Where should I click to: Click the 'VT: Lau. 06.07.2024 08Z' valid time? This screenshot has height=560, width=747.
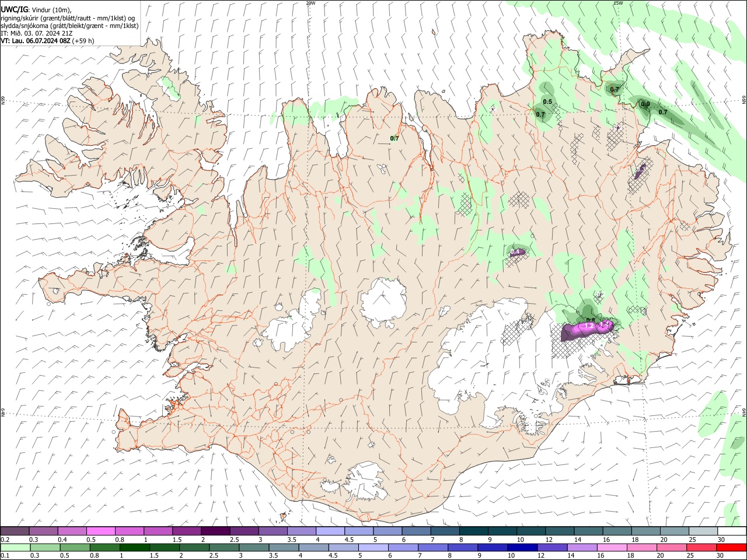point(36,41)
